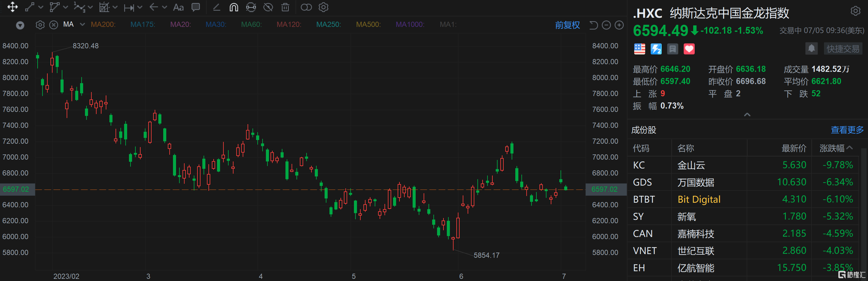Toggle the red heart favorite icon

tap(689, 49)
